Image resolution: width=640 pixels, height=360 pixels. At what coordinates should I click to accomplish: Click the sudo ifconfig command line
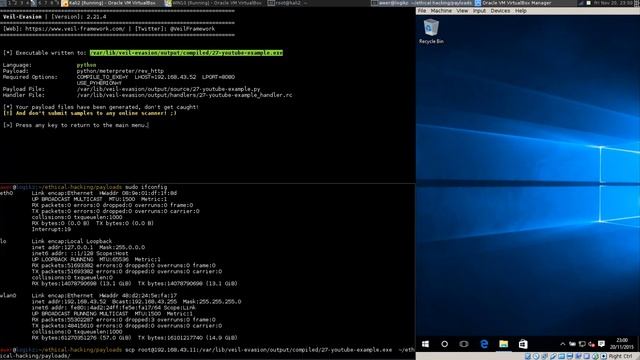pos(146,187)
